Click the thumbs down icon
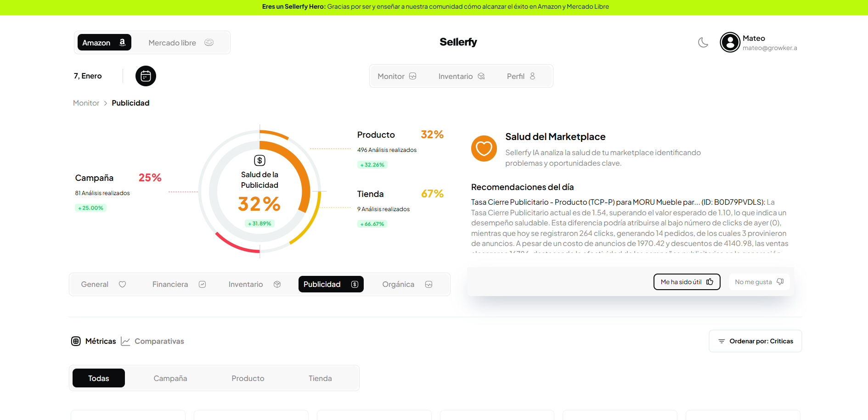Screen dimensions: 868x420 (x=780, y=282)
